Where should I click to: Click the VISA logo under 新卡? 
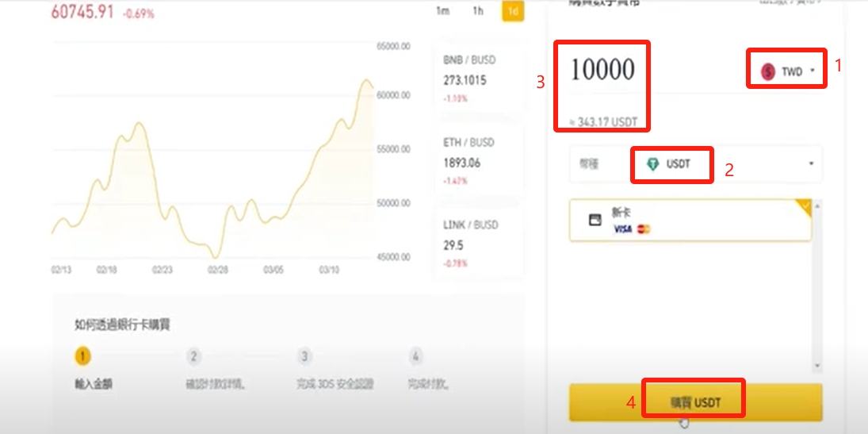623,229
